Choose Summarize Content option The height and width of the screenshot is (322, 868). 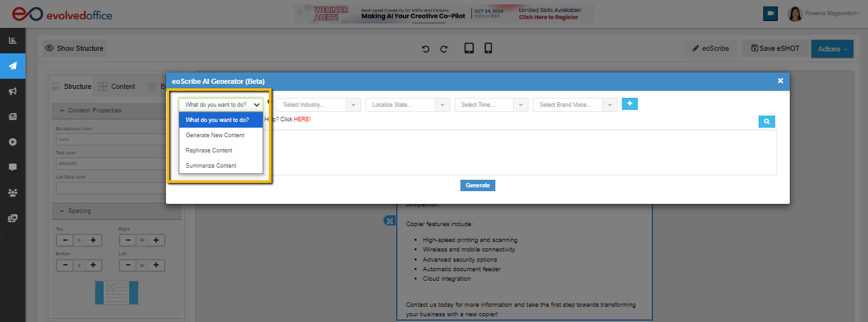pyautogui.click(x=221, y=166)
